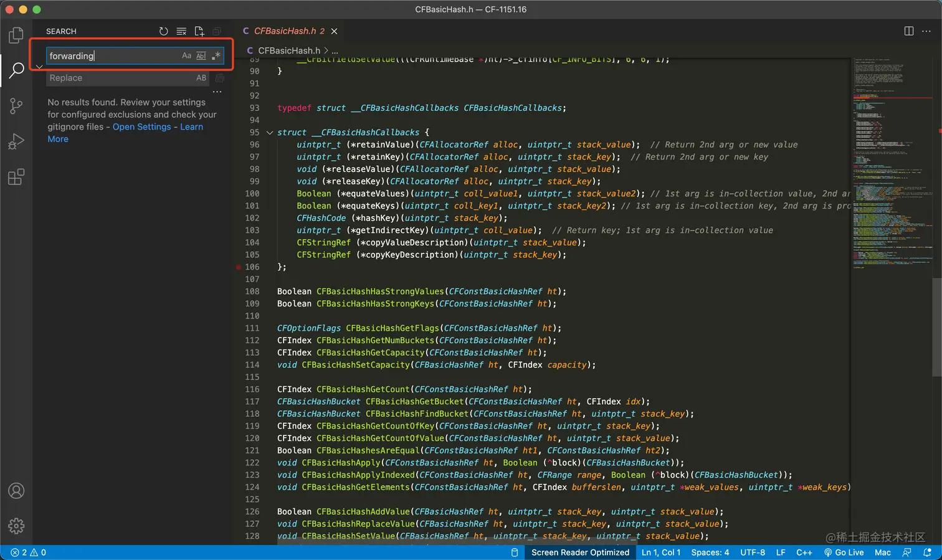This screenshot has height=560, width=942.
Task: Click SEARCH panel title
Action: click(x=61, y=31)
